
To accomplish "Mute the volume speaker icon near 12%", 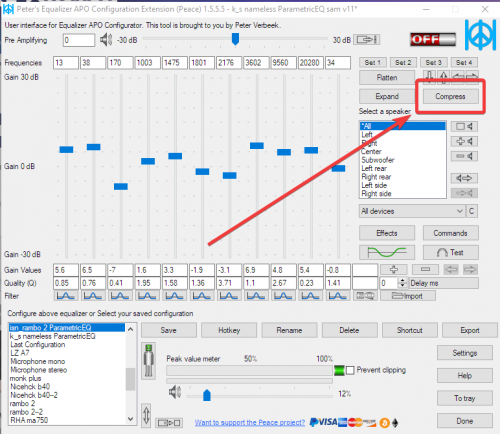I will click(x=175, y=392).
